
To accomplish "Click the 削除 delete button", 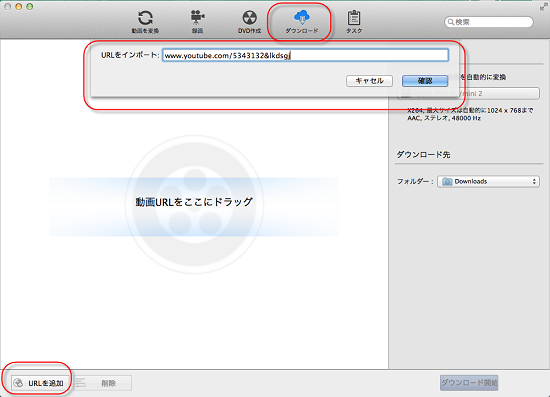I will point(103,383).
